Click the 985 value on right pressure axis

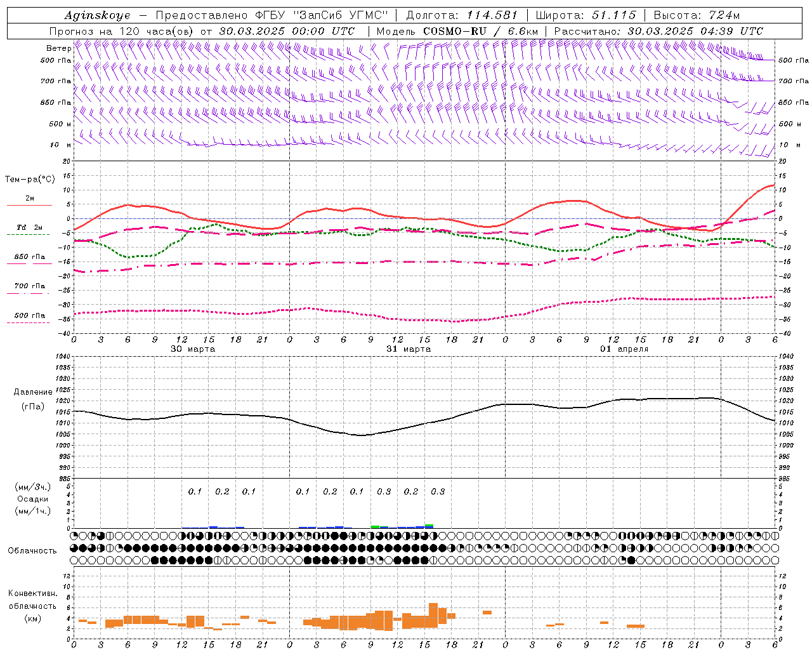[785, 479]
